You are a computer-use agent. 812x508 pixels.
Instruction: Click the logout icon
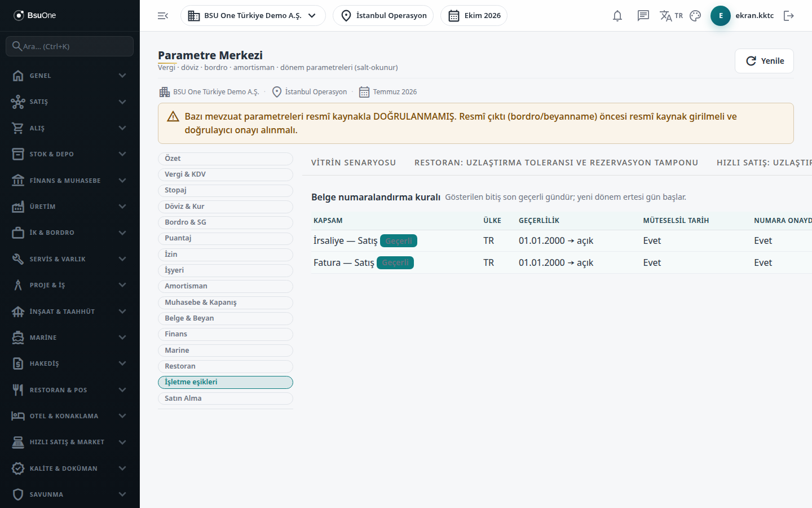click(789, 16)
